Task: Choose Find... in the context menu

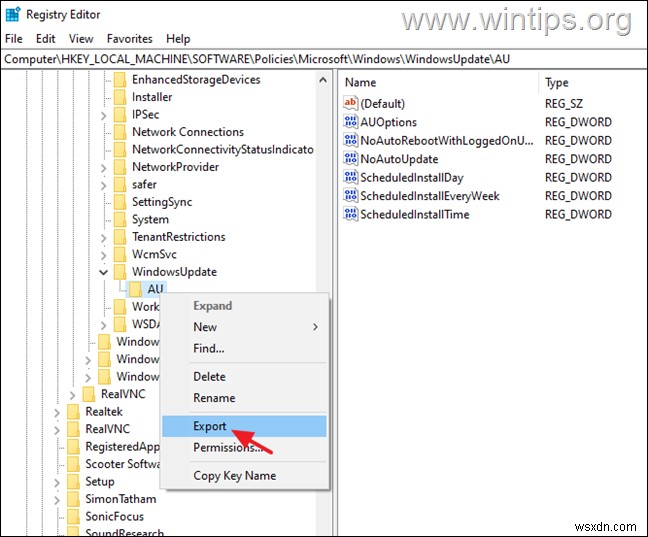Action: tap(244, 348)
